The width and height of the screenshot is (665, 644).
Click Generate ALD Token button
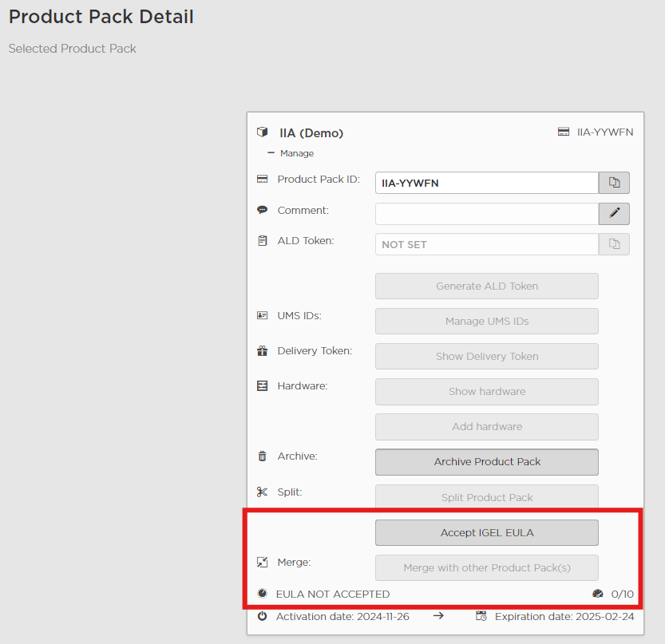pyautogui.click(x=487, y=286)
